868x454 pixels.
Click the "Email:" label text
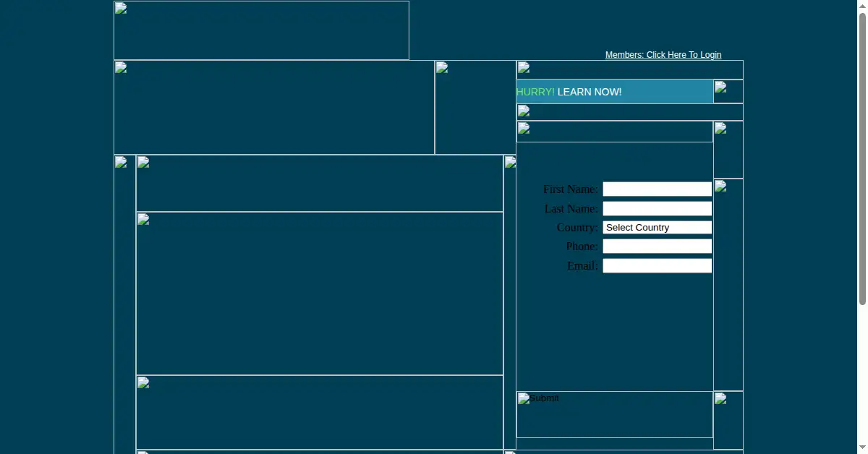coord(583,266)
